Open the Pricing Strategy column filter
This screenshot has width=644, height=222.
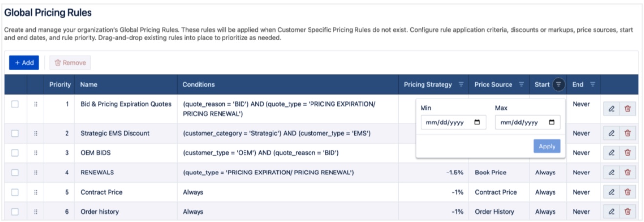(x=461, y=85)
